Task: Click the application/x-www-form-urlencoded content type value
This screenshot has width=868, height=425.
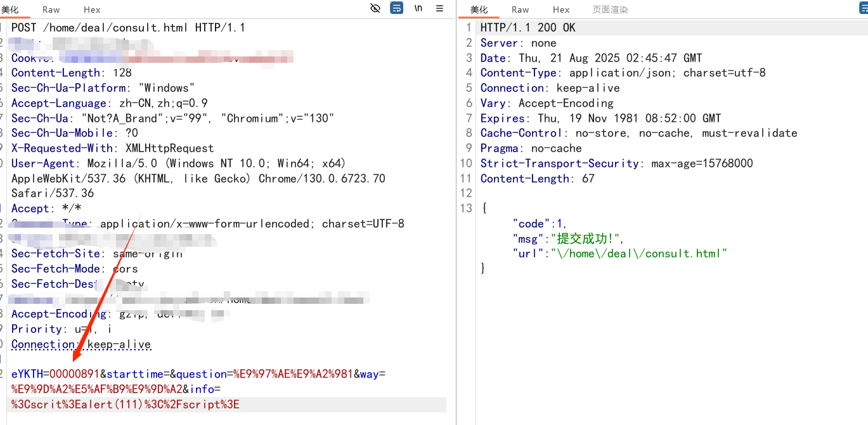Action: [x=252, y=224]
